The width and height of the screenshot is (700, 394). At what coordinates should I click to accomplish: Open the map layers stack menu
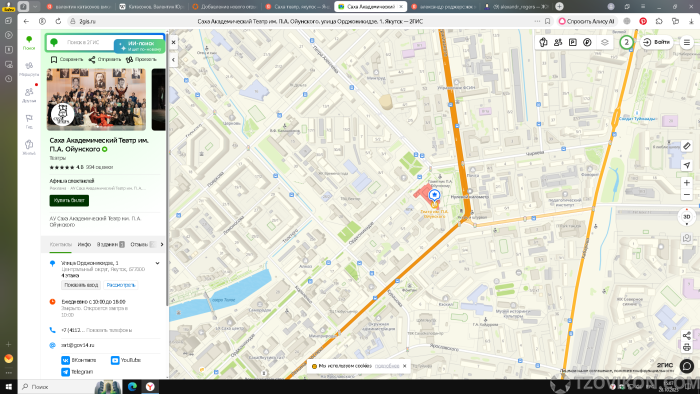(604, 42)
